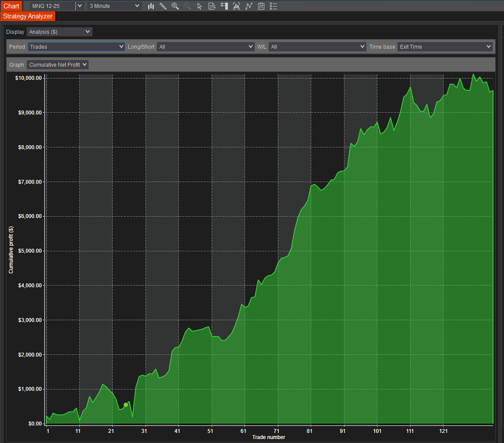Open chart Properties list icon
Viewport: 504px width, 443px height.
pyautogui.click(x=273, y=6)
